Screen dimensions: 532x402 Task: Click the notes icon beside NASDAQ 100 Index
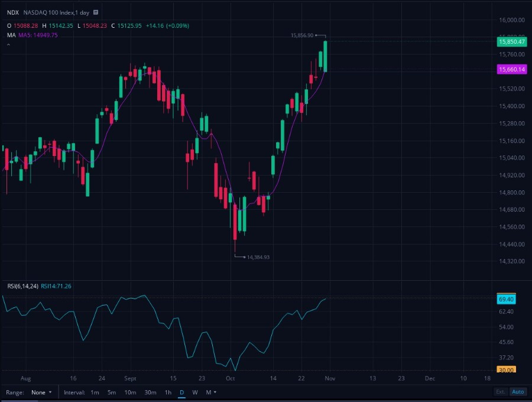click(96, 12)
